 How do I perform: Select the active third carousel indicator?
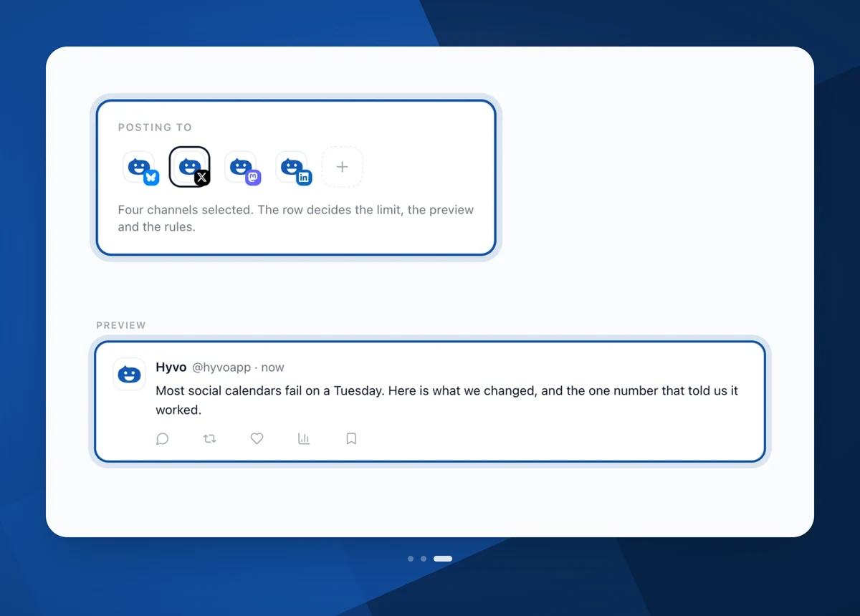443,559
